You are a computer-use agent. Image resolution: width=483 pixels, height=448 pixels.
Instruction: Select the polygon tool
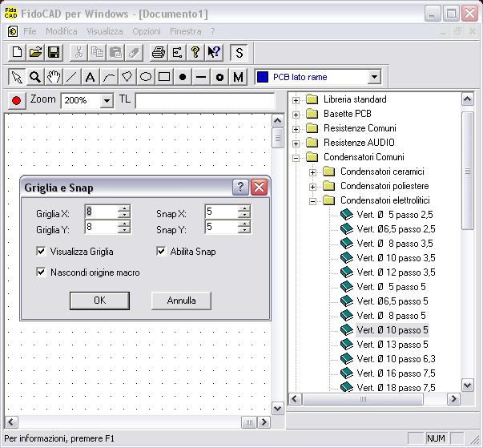click(x=127, y=77)
